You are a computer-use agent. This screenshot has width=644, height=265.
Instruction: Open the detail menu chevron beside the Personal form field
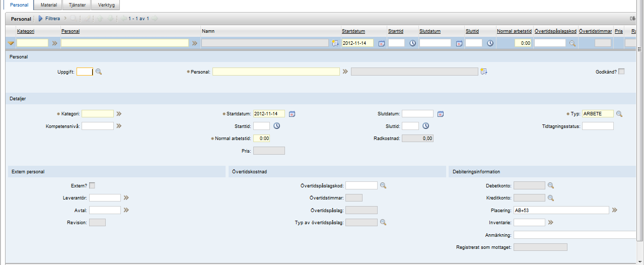tap(345, 72)
